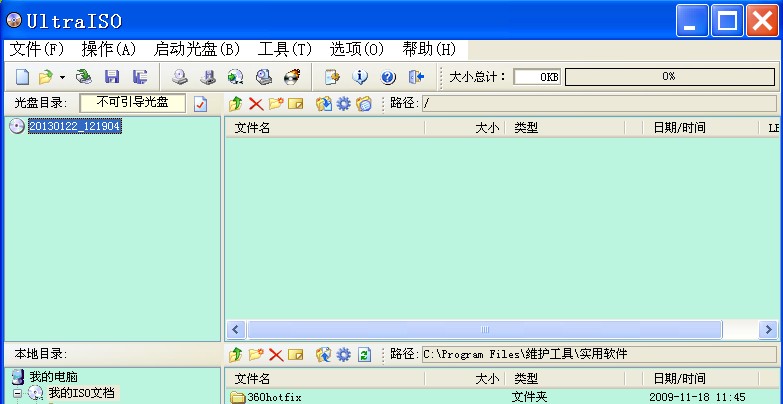Go up one level in local directory

(236, 355)
